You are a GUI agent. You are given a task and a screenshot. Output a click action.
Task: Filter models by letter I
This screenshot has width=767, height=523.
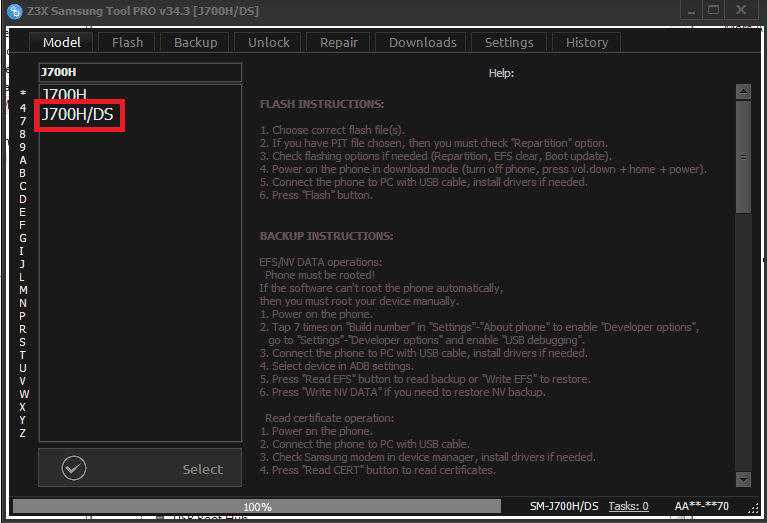point(23,251)
